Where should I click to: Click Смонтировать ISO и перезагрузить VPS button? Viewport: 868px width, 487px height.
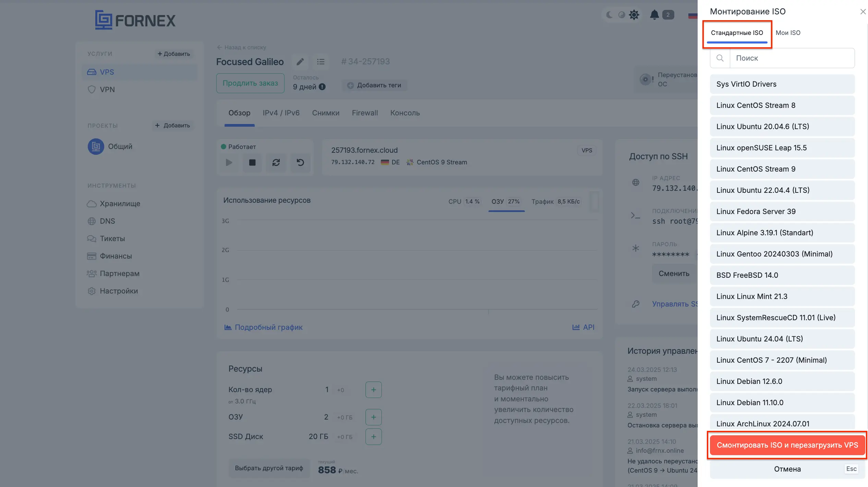click(787, 445)
